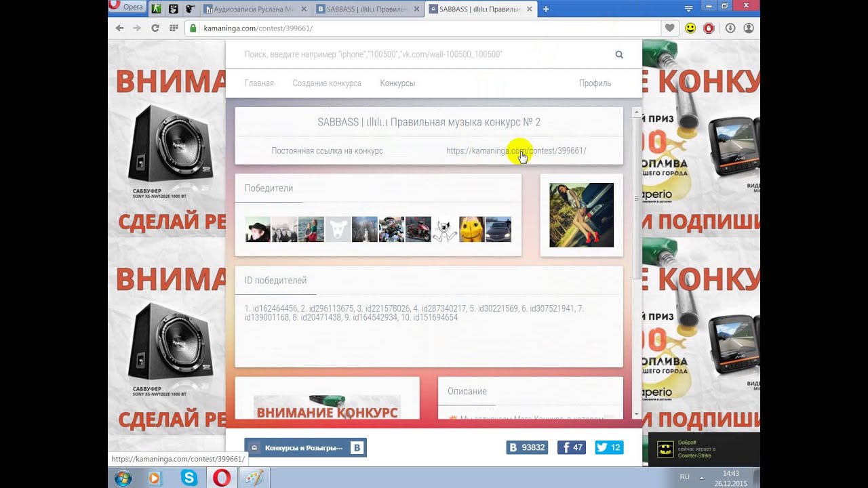Open the Конкурсы navigation link
Image resolution: width=868 pixels, height=488 pixels.
point(397,83)
